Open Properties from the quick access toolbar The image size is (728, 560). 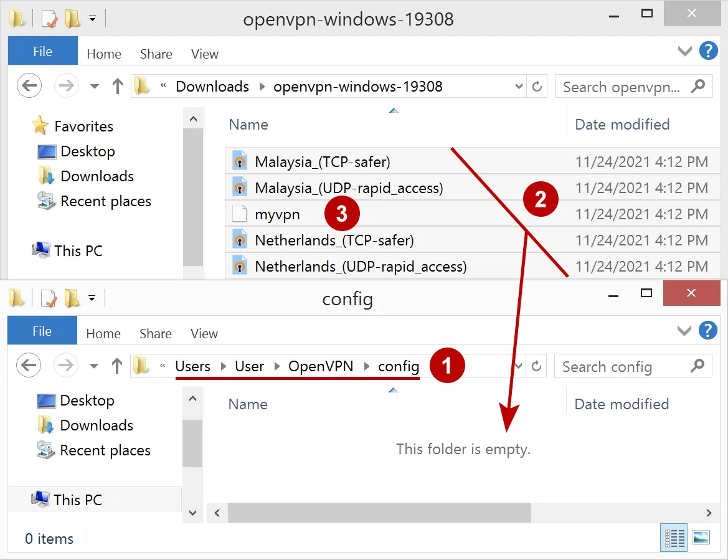tap(48, 19)
